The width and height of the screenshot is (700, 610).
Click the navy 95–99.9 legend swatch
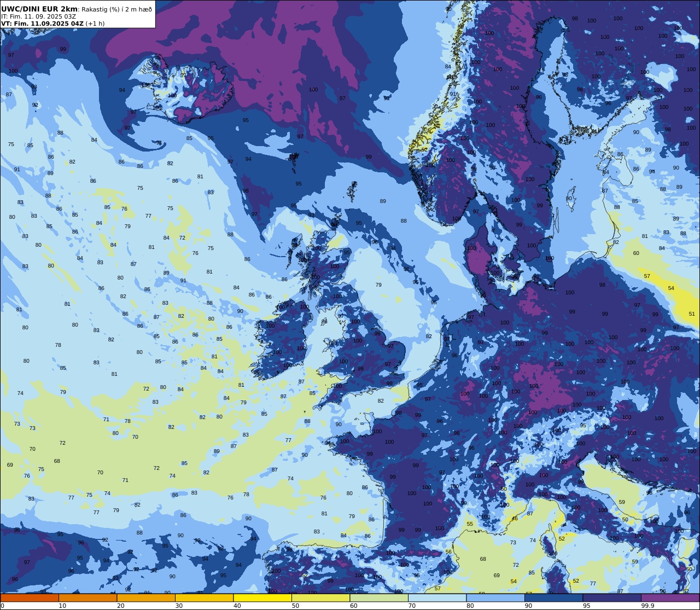tap(612, 597)
